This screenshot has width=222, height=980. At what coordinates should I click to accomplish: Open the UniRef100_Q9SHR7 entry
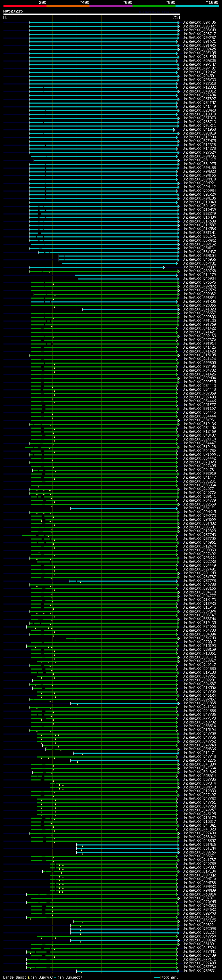(199, 26)
